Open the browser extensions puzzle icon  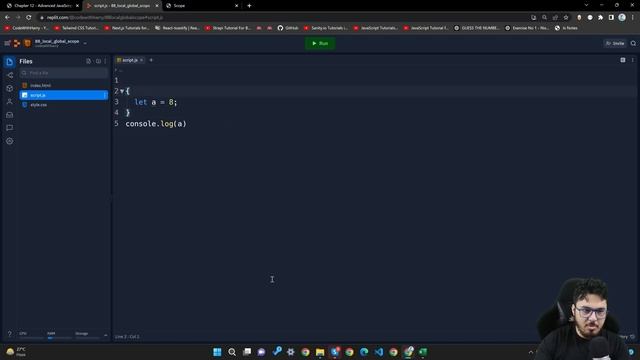(600, 18)
